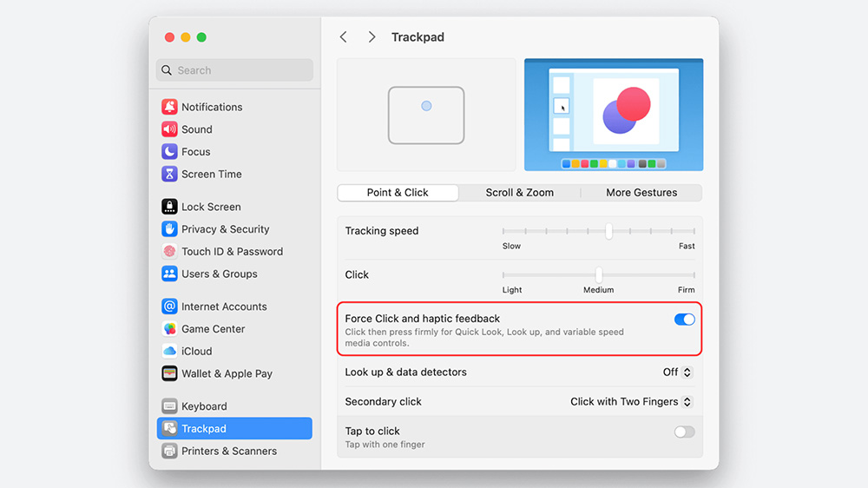Select Sound label in sidebar
The width and height of the screenshot is (868, 488).
pyautogui.click(x=197, y=129)
